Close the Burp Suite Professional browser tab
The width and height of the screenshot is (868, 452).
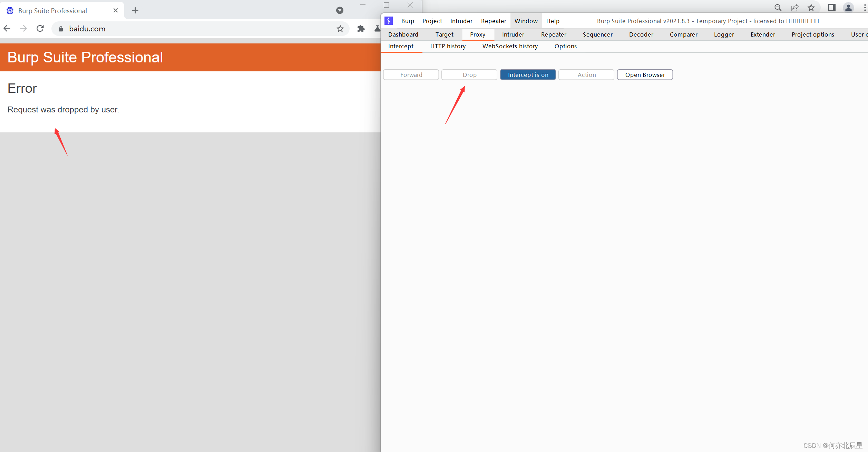[116, 10]
